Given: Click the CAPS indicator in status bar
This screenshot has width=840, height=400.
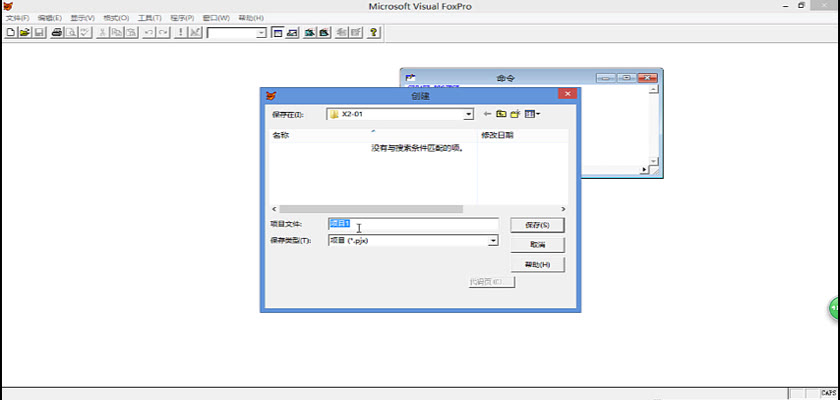Looking at the screenshot, I should click(x=828, y=393).
